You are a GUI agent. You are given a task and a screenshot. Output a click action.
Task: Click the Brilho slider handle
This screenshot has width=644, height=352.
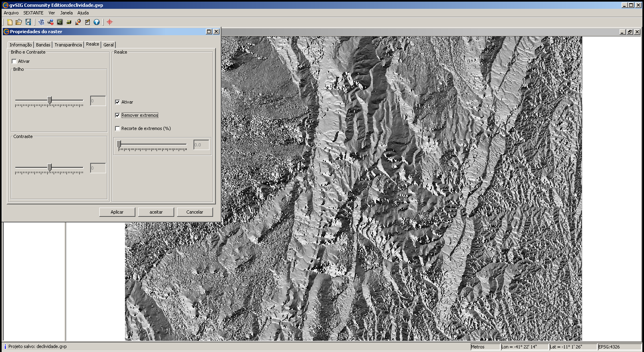click(50, 100)
